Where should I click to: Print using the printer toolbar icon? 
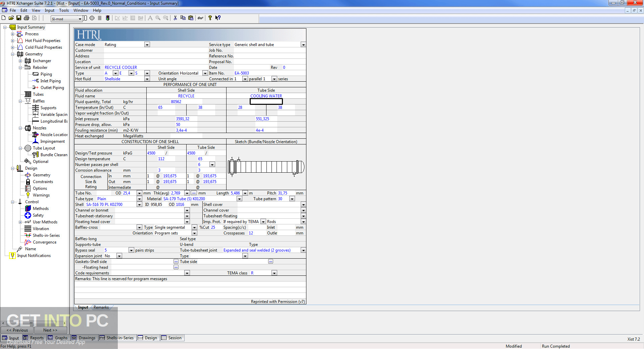(x=27, y=18)
